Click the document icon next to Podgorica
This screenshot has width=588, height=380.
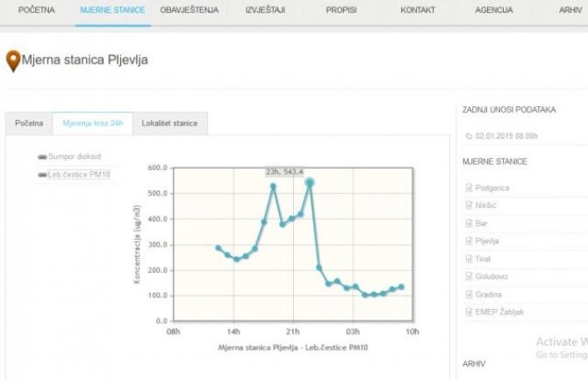(x=469, y=188)
